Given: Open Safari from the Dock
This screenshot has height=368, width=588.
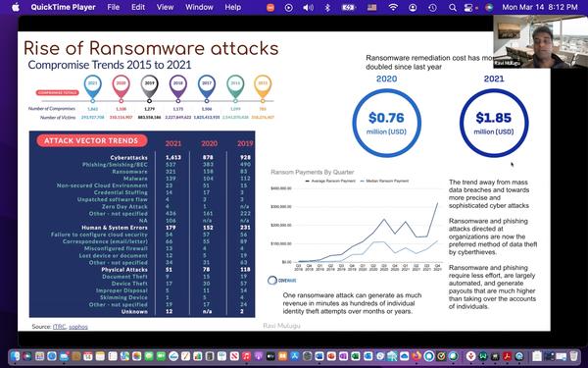Looking at the screenshot, I should point(52,356).
